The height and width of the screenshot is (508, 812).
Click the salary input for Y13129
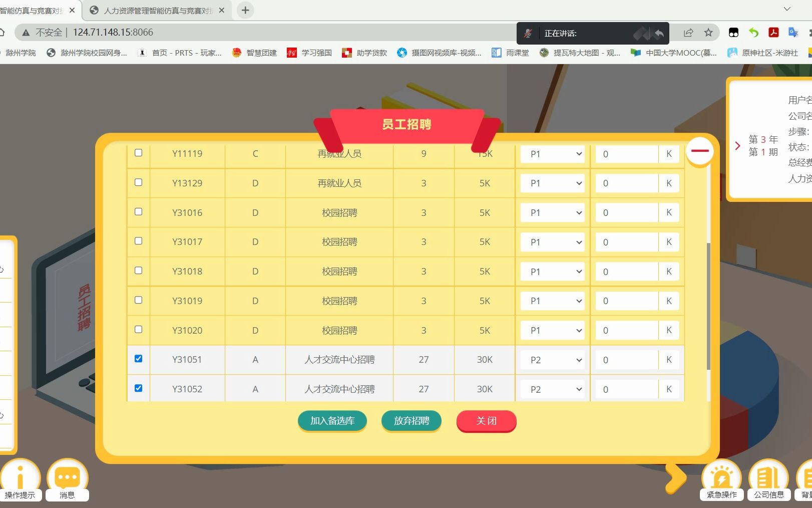pyautogui.click(x=627, y=183)
